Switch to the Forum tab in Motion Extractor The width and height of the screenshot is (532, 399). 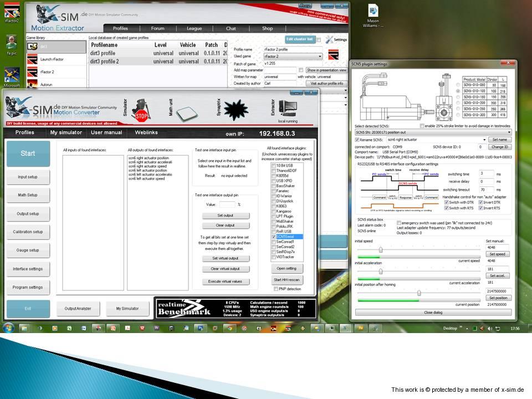158,28
